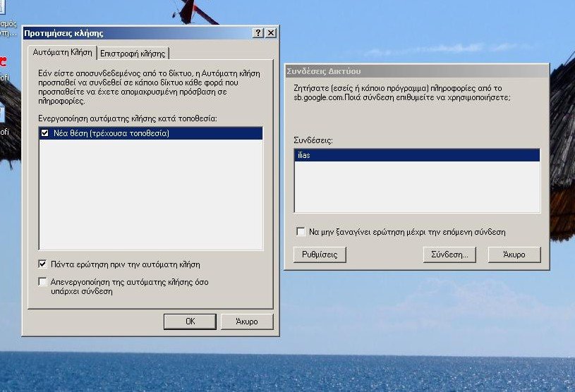The image size is (575, 392).
Task: Uncheck the Νέα θέση location checkbox
Action: (x=45, y=133)
